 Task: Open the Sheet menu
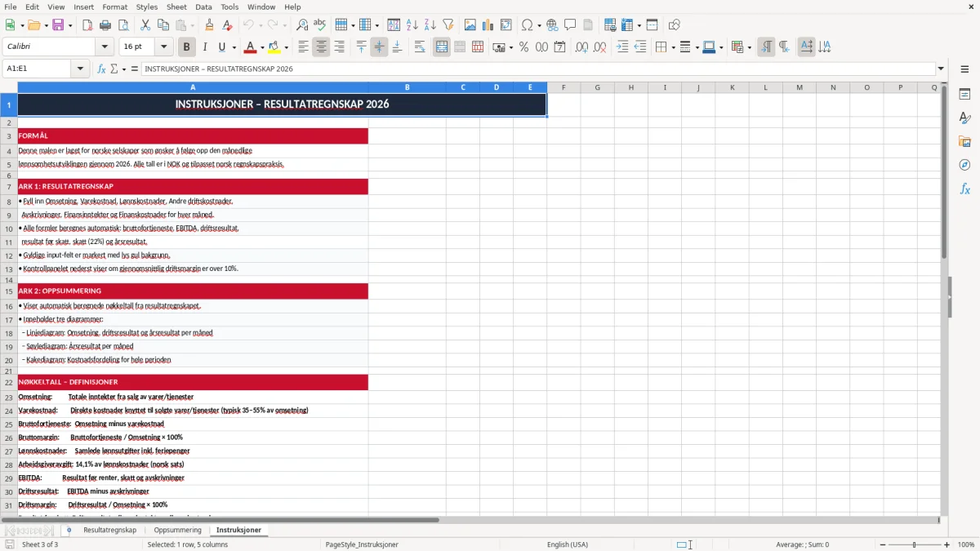pyautogui.click(x=176, y=7)
